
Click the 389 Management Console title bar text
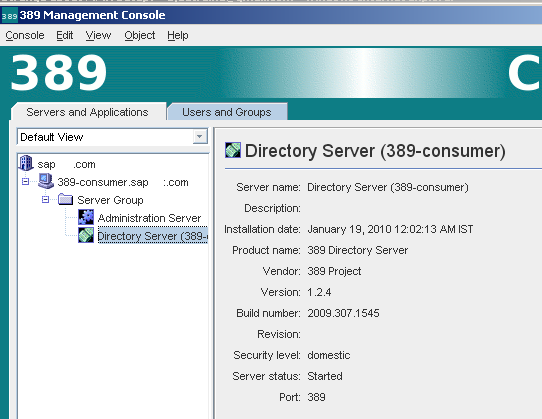(x=92, y=15)
